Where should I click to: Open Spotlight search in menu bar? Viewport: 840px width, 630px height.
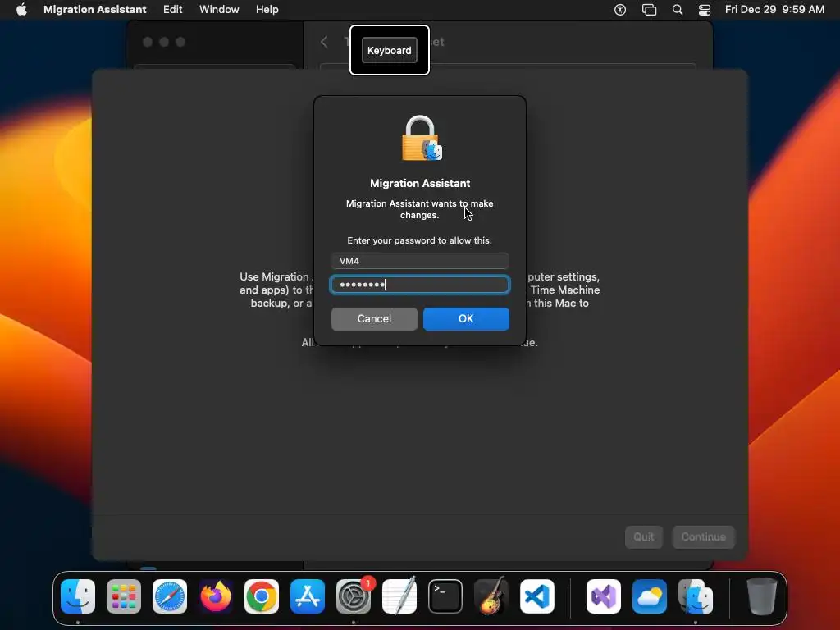[x=678, y=10]
